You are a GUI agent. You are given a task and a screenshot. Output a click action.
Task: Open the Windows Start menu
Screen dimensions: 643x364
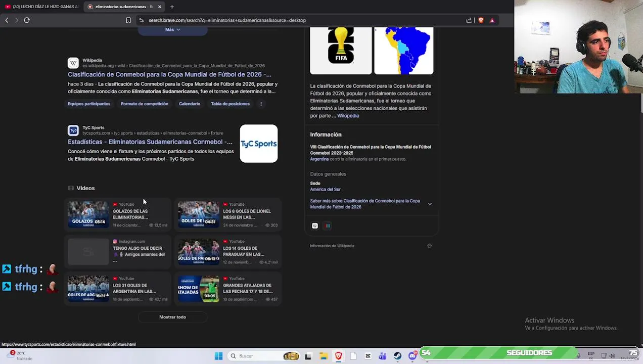coord(218,356)
